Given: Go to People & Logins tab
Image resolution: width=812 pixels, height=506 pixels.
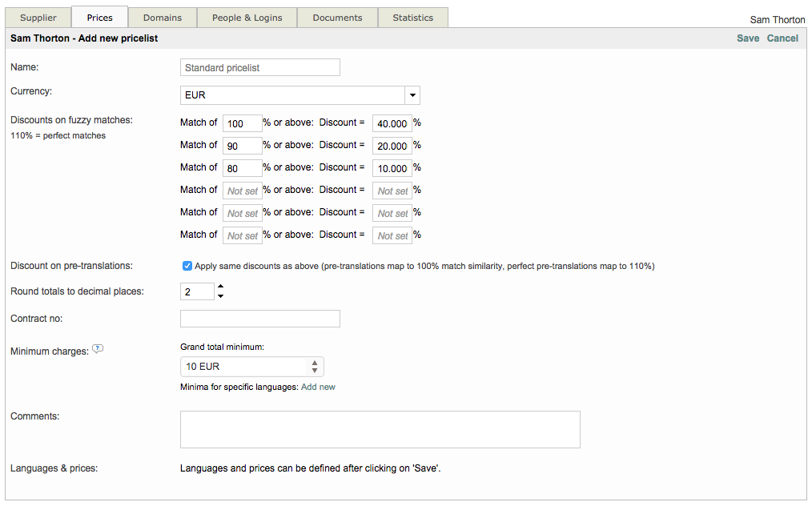Looking at the screenshot, I should point(247,18).
